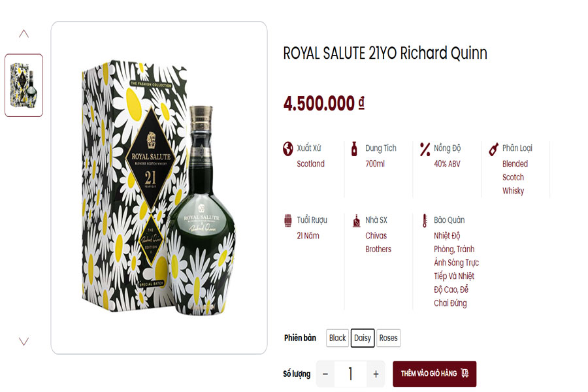588x392 pixels.
Task: Click the cart icon in add-to-cart button
Action: pos(465,373)
